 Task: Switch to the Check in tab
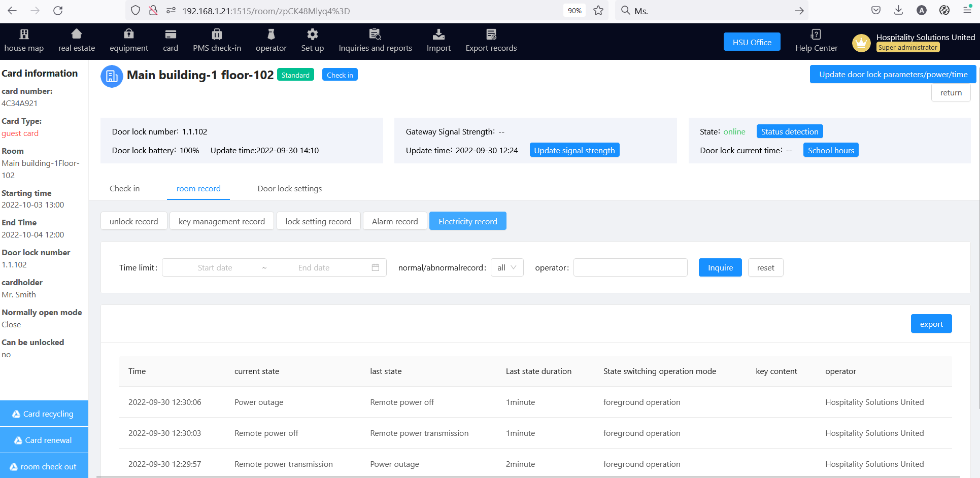coord(124,189)
